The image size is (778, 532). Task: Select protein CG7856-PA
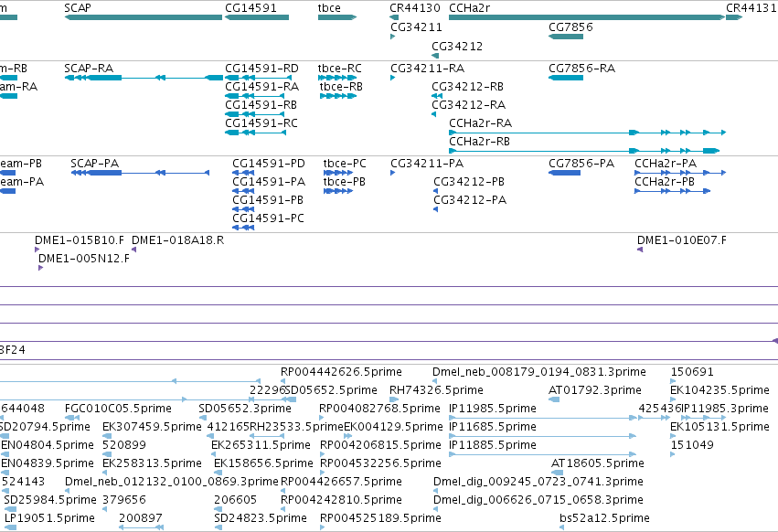coord(581,164)
